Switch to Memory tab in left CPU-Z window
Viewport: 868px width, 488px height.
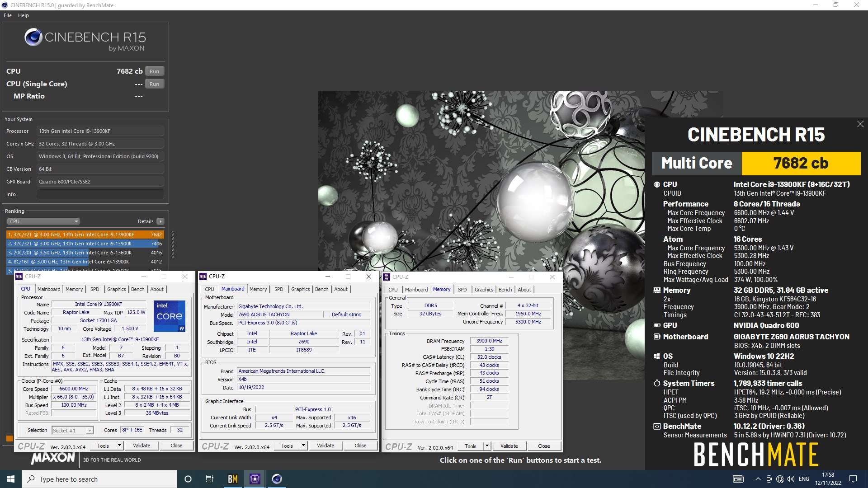pyautogui.click(x=74, y=289)
